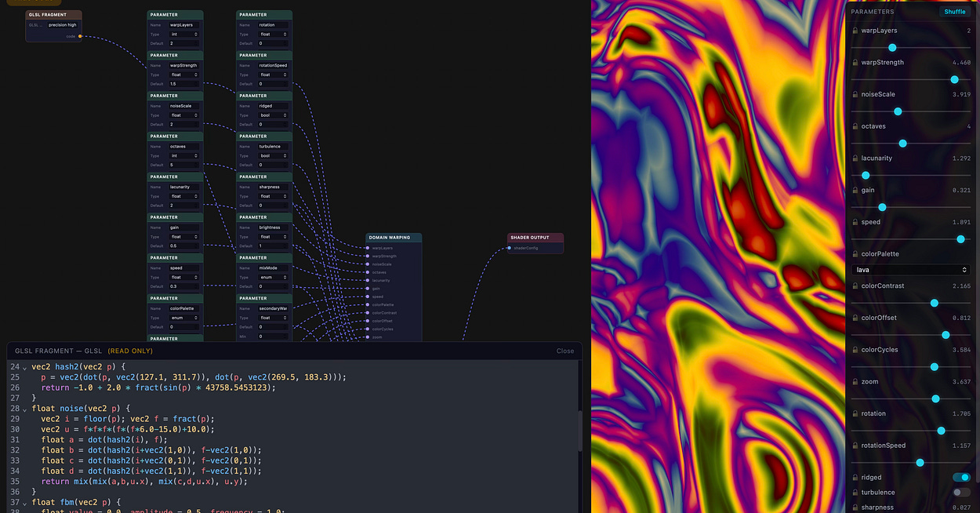
Task: Click the speed slider handle
Action: pos(960,239)
